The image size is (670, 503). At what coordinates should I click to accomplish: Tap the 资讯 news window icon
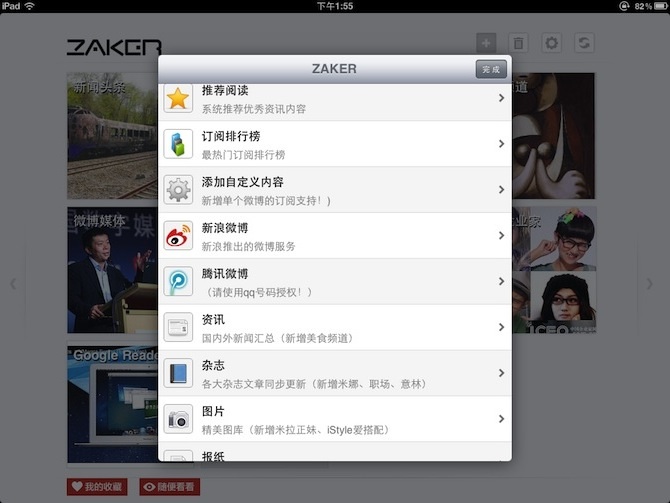click(178, 327)
